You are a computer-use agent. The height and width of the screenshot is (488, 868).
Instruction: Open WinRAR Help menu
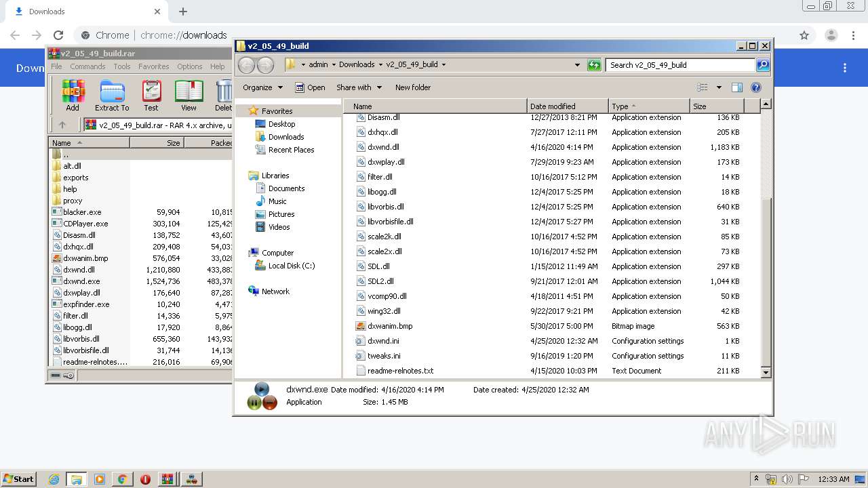click(217, 66)
